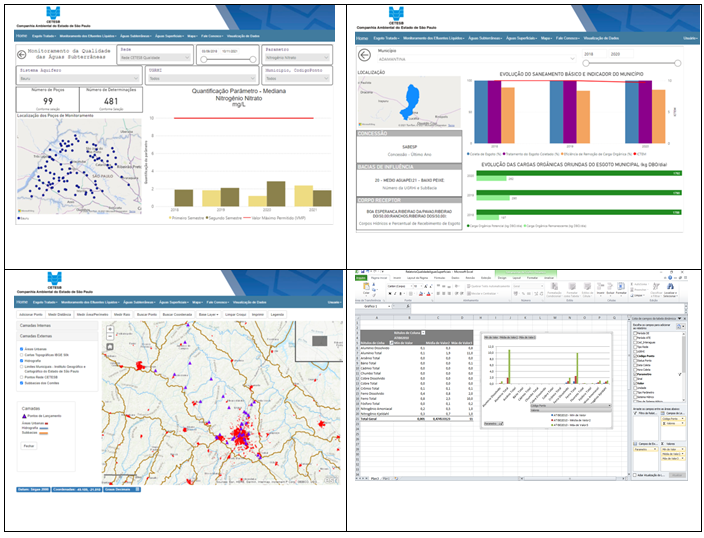Toggle Hidrografia layer checkbox
Viewport: 704px width, 538px height.
click(23, 361)
